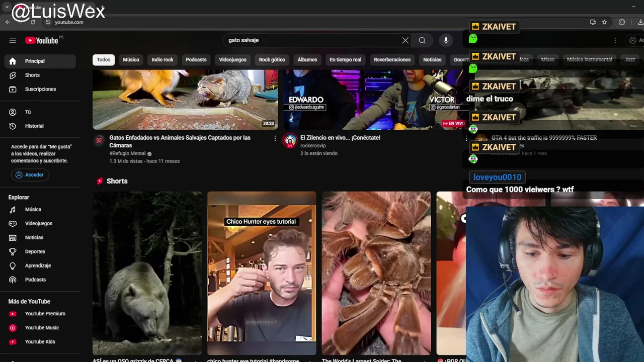
Task: Open Noticias under Explorar in sidebar
Action: click(40, 238)
